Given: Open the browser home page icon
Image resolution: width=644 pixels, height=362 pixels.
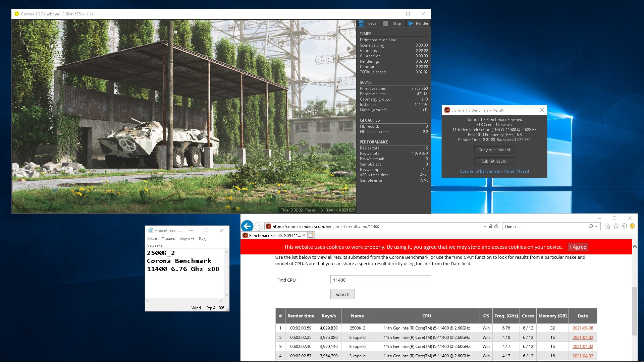Looking at the screenshot, I should [x=607, y=226].
